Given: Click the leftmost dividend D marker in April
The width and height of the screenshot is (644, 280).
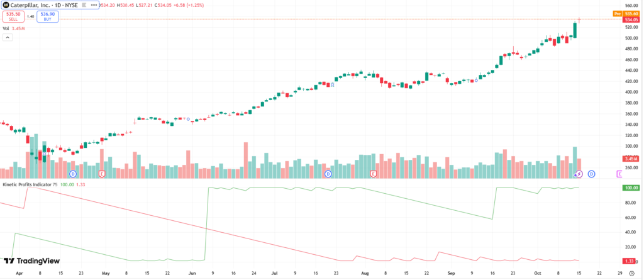Looking at the screenshot, I should click(x=73, y=174).
